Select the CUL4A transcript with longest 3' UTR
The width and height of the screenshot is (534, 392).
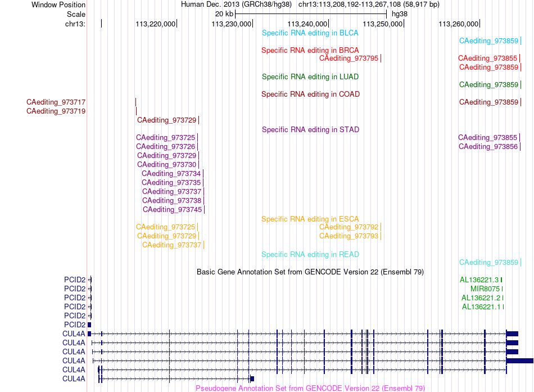(x=313, y=361)
